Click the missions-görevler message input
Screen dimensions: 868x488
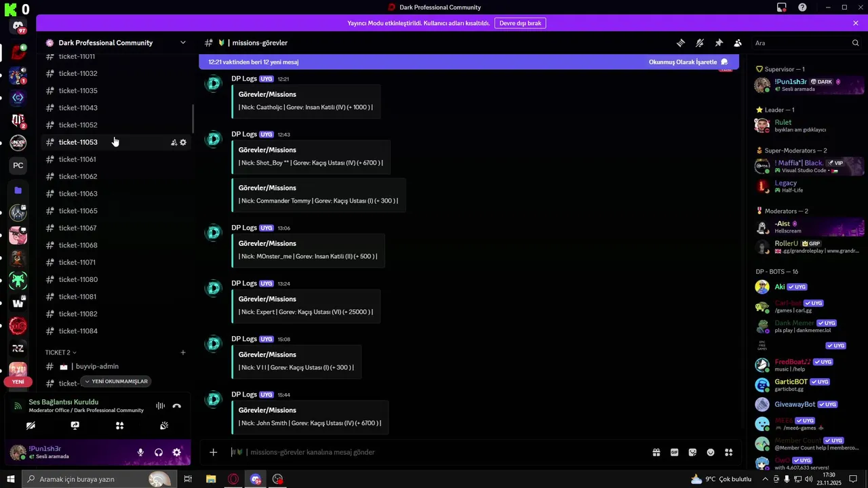click(434, 452)
